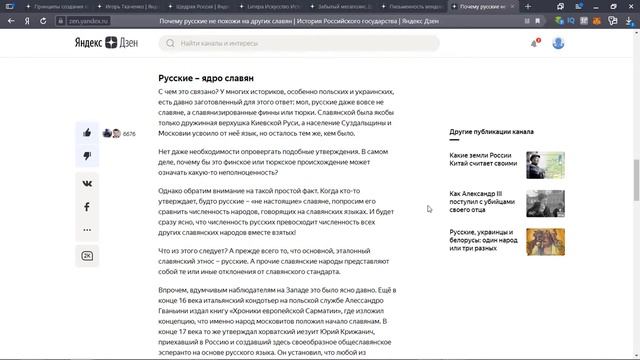Screen dimensions: 640x360
Task: Open 'Какие земли России Китай считает своими' link
Action: pos(483,159)
